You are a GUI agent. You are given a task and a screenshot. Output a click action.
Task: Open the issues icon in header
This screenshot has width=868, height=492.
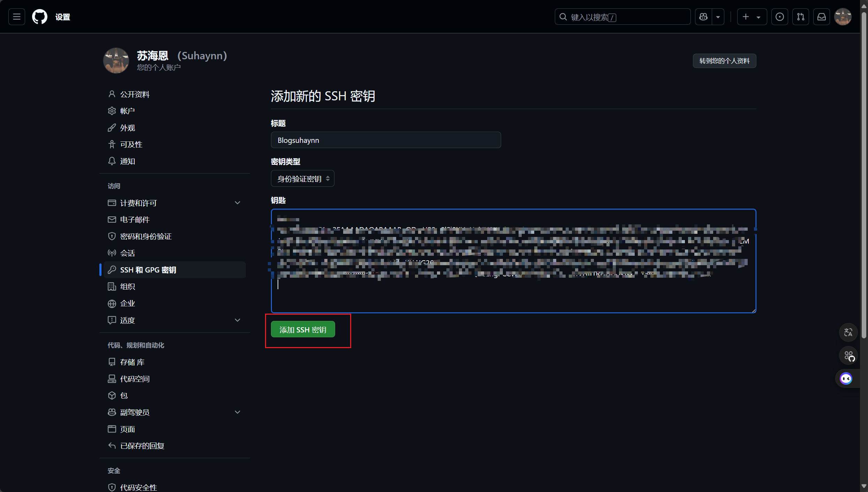780,17
